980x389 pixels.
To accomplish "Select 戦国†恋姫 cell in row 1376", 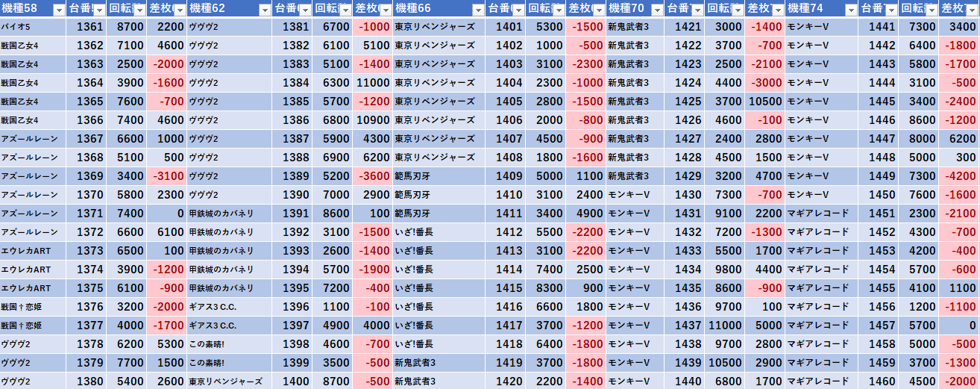I will (33, 307).
